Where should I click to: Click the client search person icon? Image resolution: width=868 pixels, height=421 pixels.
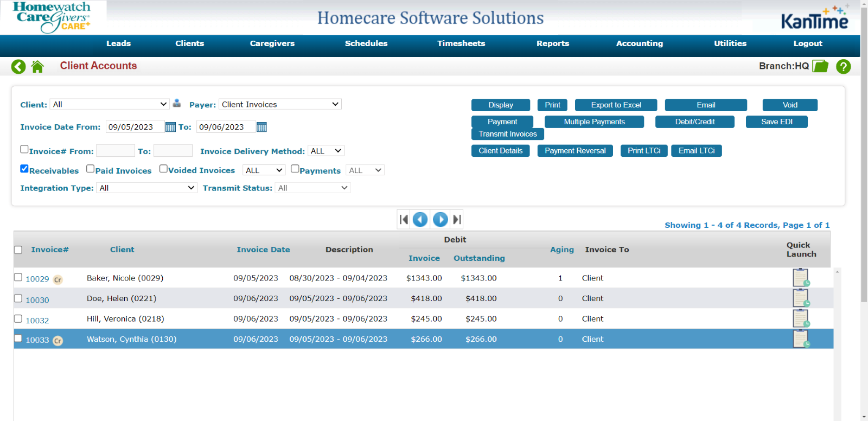[x=177, y=103]
